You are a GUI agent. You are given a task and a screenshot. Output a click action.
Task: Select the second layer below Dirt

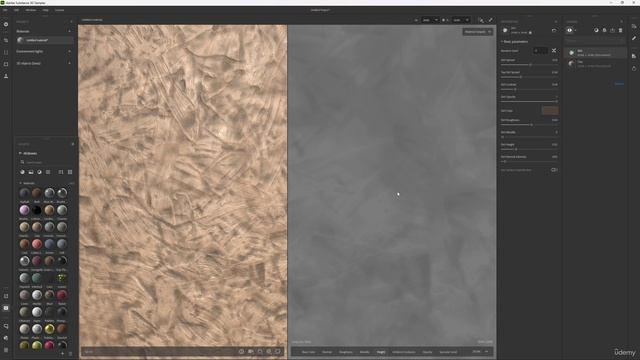tap(595, 64)
